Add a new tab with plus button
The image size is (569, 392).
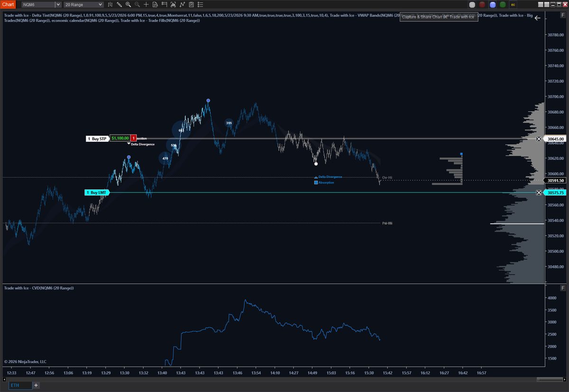click(x=36, y=385)
